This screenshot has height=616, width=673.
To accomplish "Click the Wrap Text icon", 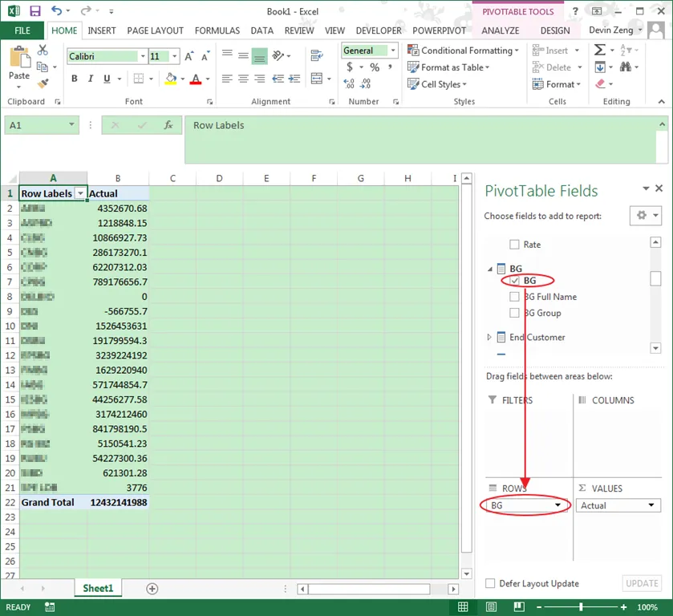I will point(317,55).
